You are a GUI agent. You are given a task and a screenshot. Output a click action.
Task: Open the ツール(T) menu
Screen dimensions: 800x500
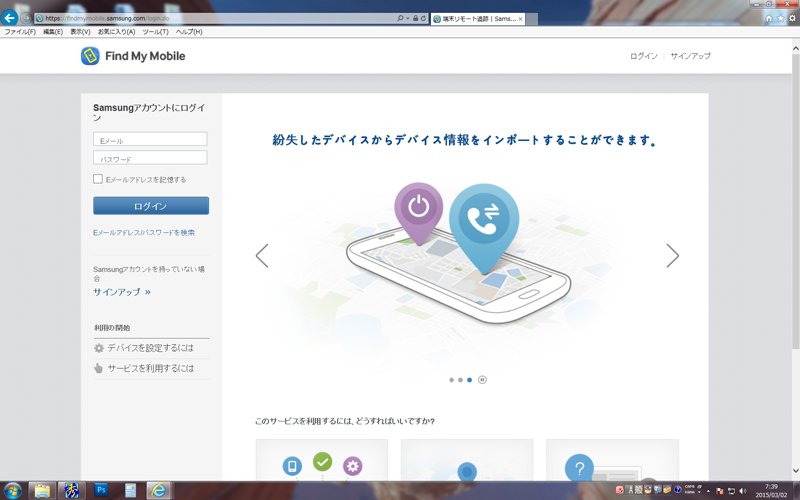(155, 32)
